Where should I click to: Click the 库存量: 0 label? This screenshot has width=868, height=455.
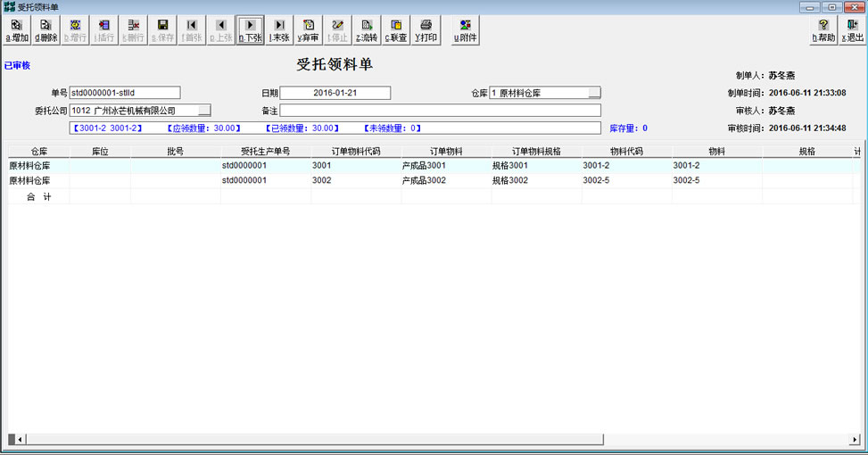pos(628,128)
